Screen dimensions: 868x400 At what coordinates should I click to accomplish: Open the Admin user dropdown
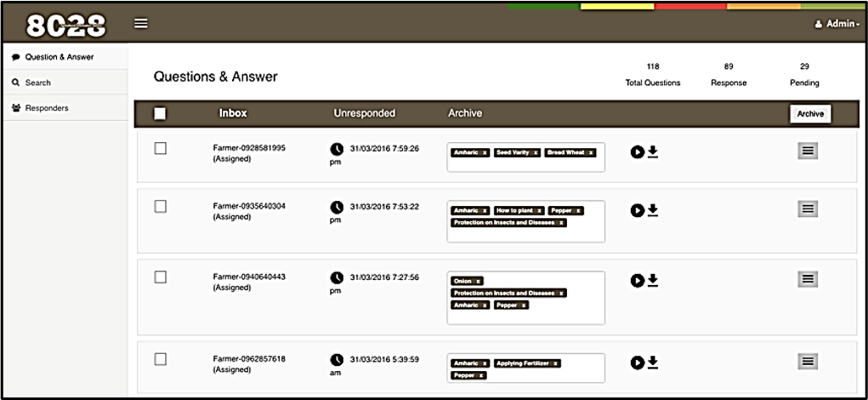pyautogui.click(x=837, y=25)
